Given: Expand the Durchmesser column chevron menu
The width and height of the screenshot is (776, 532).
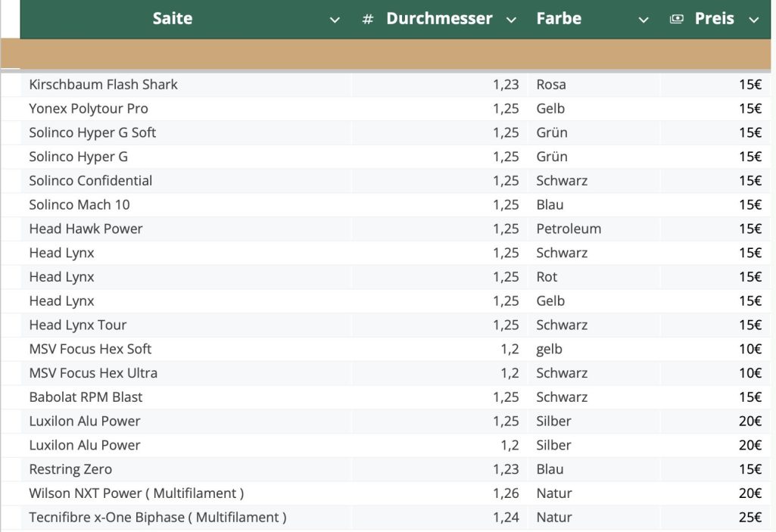Looking at the screenshot, I should (x=511, y=20).
